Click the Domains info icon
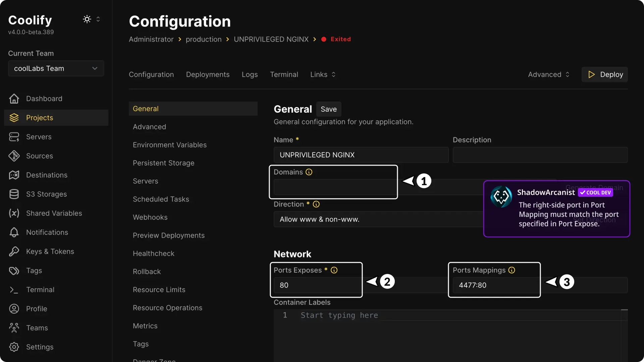Viewport: 644px width, 362px height. [309, 172]
